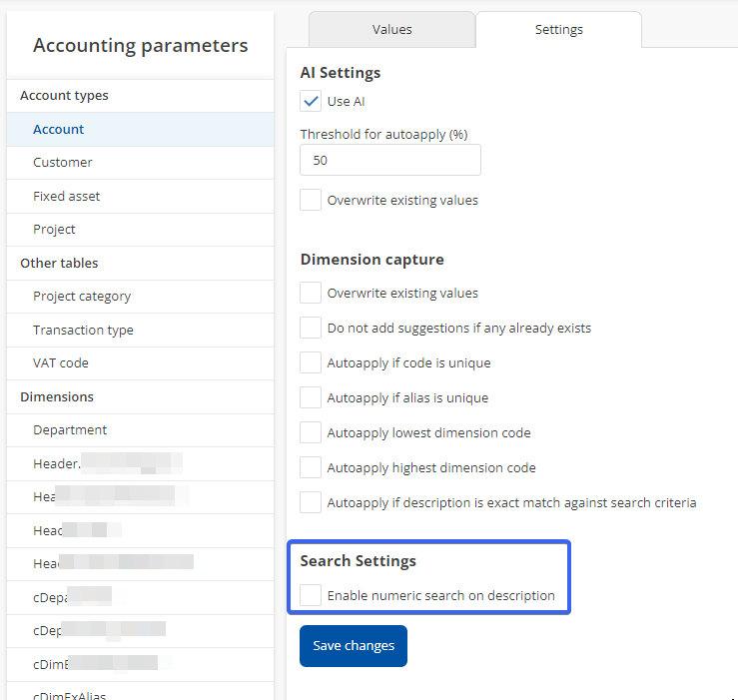
Task: Tick Autoapply if alias is unique
Action: (311, 397)
